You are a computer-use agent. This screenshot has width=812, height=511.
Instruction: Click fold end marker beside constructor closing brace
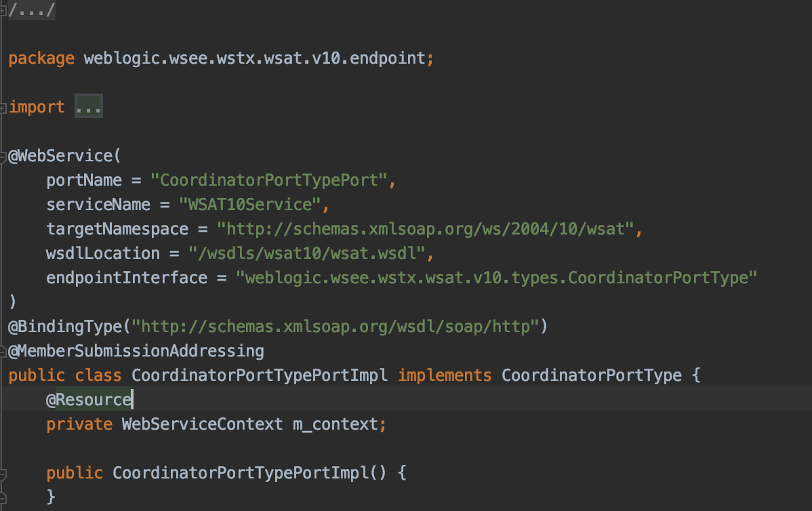[3, 497]
